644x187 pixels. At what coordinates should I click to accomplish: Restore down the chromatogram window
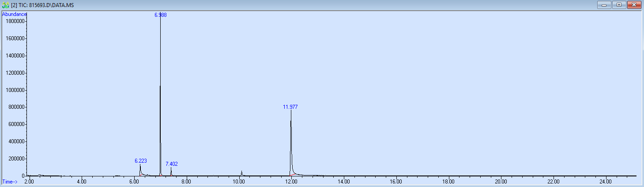tap(619, 5)
